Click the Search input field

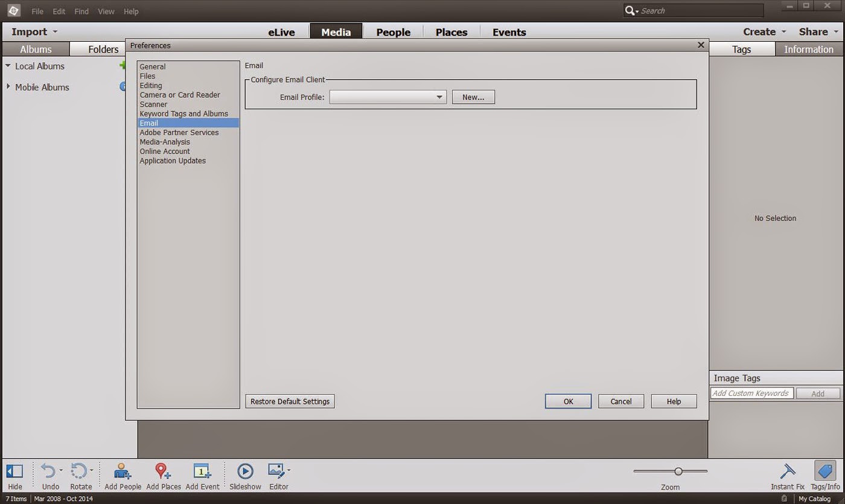tap(701, 11)
